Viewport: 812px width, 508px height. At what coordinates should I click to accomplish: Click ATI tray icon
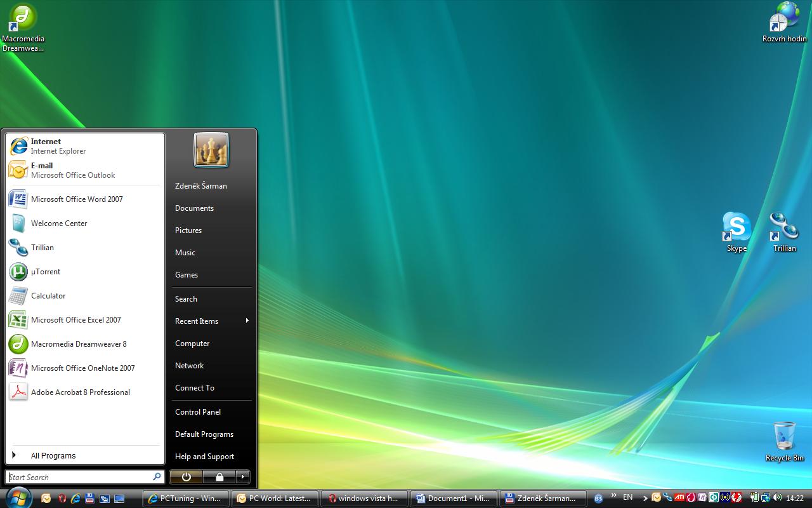coord(679,497)
